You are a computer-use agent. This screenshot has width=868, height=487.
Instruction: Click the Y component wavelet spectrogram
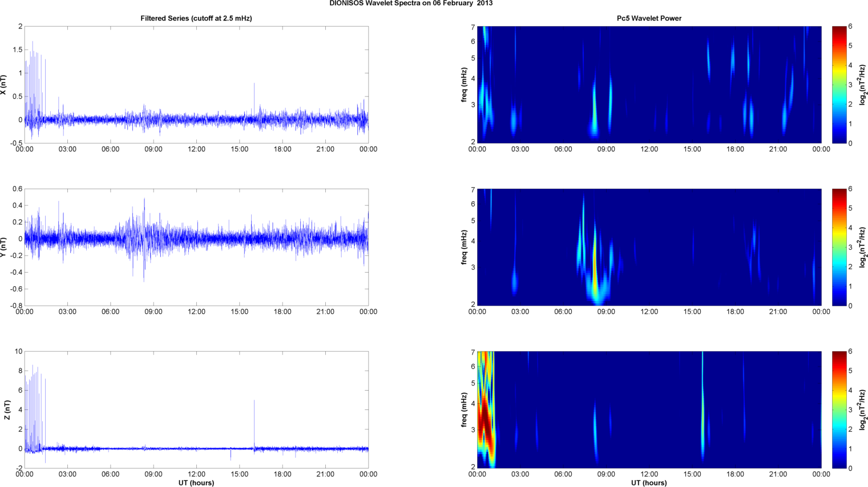click(x=649, y=247)
